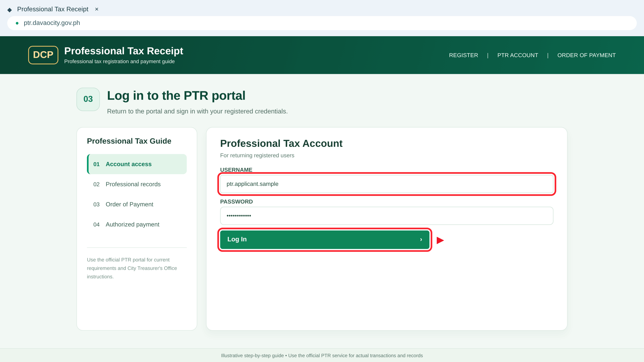Click the green site security dot
The image size is (644, 362).
click(x=17, y=23)
